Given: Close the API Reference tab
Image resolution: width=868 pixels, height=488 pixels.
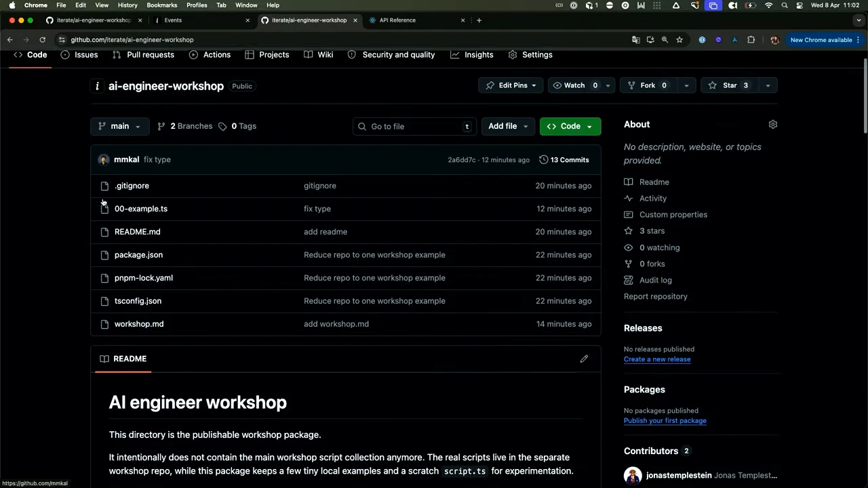Looking at the screenshot, I should tap(463, 20).
